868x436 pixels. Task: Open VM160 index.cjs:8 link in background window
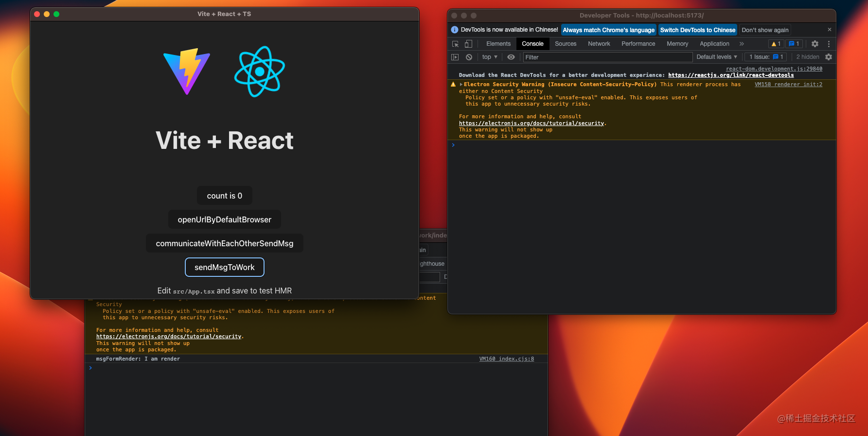[507, 359]
